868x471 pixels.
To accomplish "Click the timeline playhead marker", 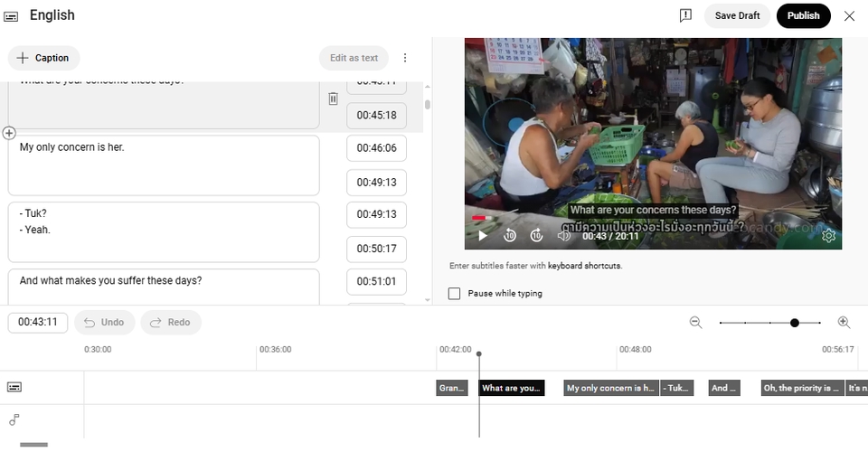I will [x=479, y=353].
